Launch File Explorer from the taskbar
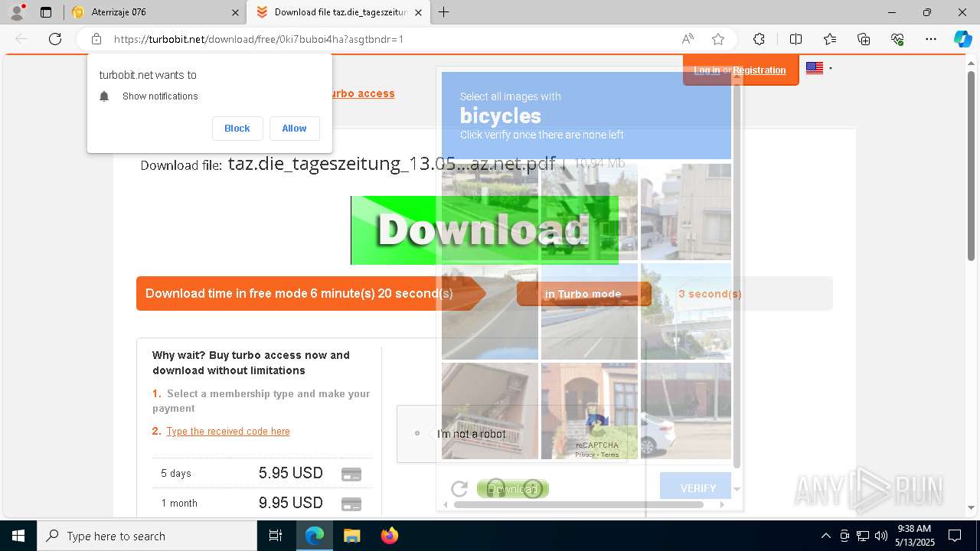This screenshot has height=551, width=980. (351, 536)
